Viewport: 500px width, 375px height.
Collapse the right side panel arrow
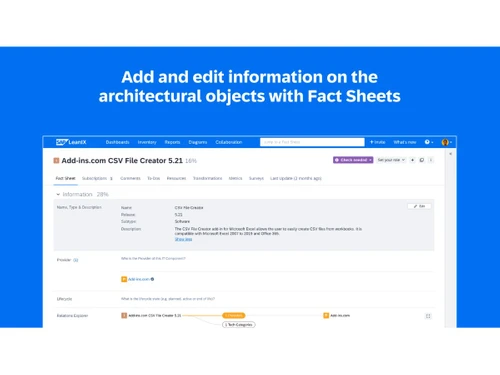[450, 154]
